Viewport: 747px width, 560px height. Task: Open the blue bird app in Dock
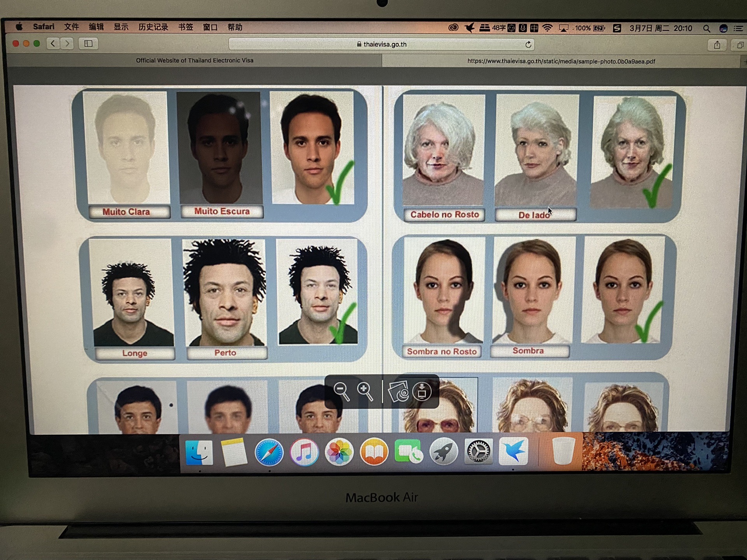[x=514, y=451]
